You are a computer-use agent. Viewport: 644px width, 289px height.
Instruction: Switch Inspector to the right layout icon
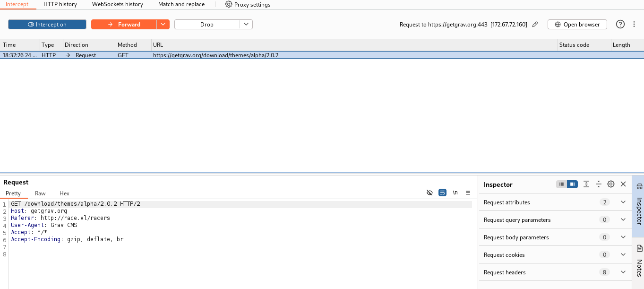572,184
